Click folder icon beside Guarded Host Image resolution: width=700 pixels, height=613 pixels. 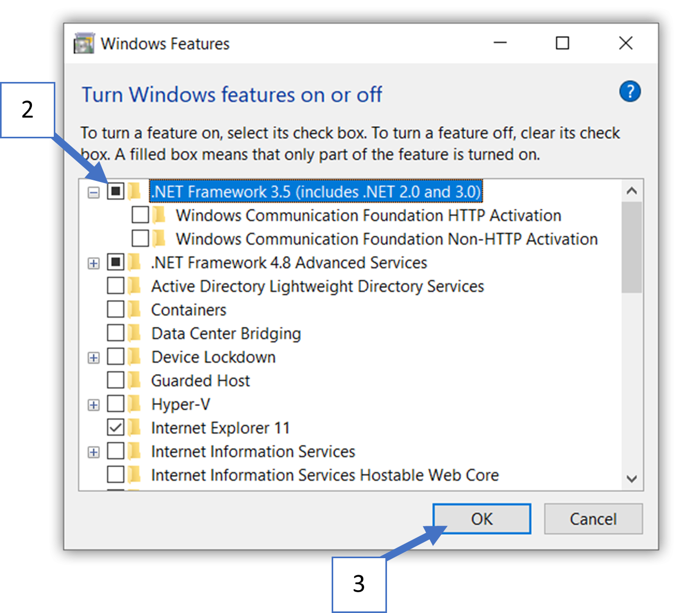coord(135,380)
